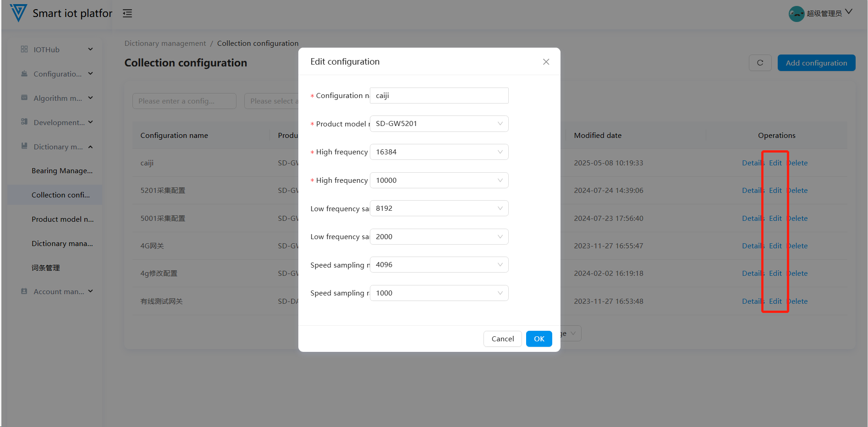Viewport: 868px width, 427px height.
Task: Close the Edit configuration dialog
Action: [546, 62]
